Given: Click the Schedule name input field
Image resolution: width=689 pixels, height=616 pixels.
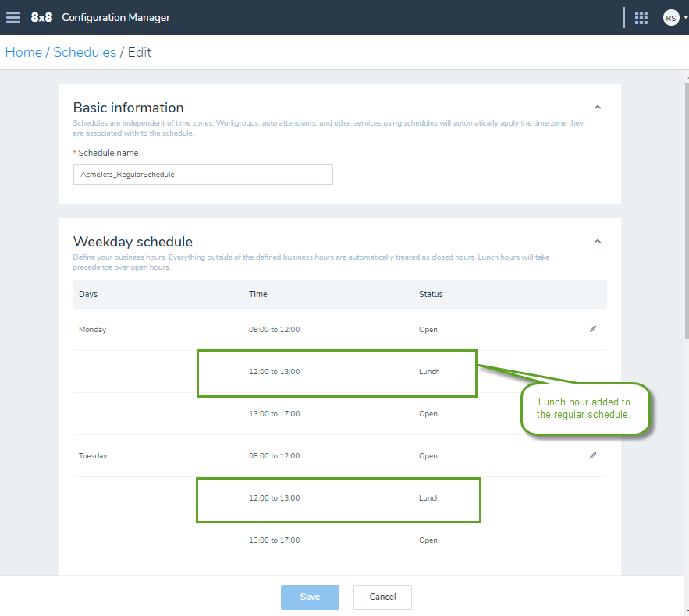Looking at the screenshot, I should pyautogui.click(x=203, y=175).
